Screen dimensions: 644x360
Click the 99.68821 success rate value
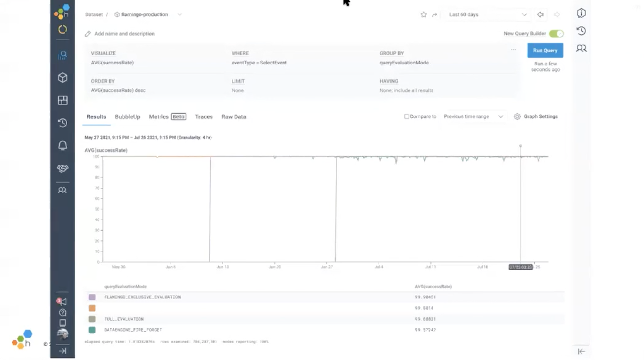point(425,319)
